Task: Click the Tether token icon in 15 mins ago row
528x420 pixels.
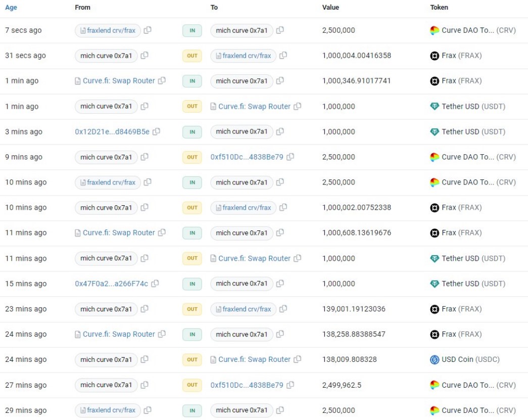Action: pos(435,284)
